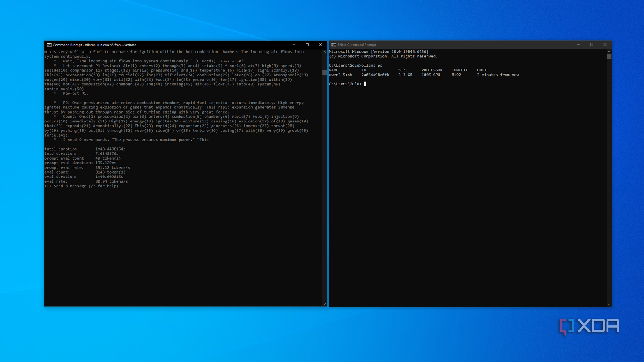Click the left Command Prompt window system icon
Image resolution: width=644 pixels, height=362 pixels.
[x=49, y=45]
